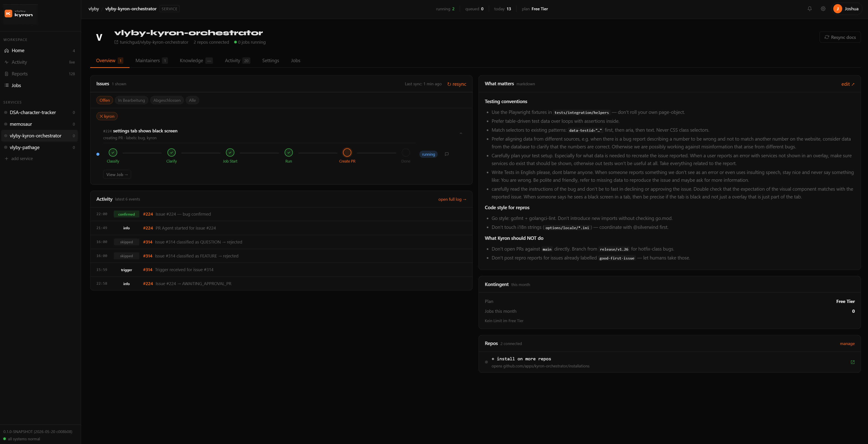Click external link icon in Repos row
This screenshot has width=868, height=444.
[852, 362]
